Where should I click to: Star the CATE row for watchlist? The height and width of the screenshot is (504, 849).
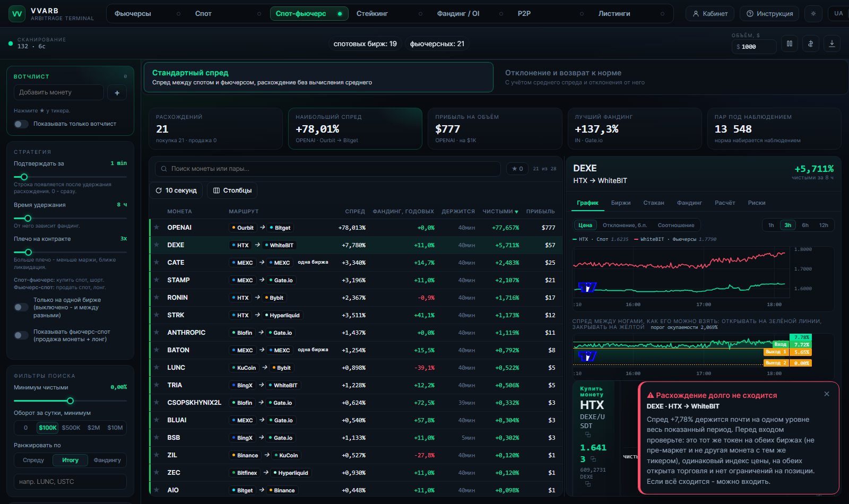pos(157,263)
